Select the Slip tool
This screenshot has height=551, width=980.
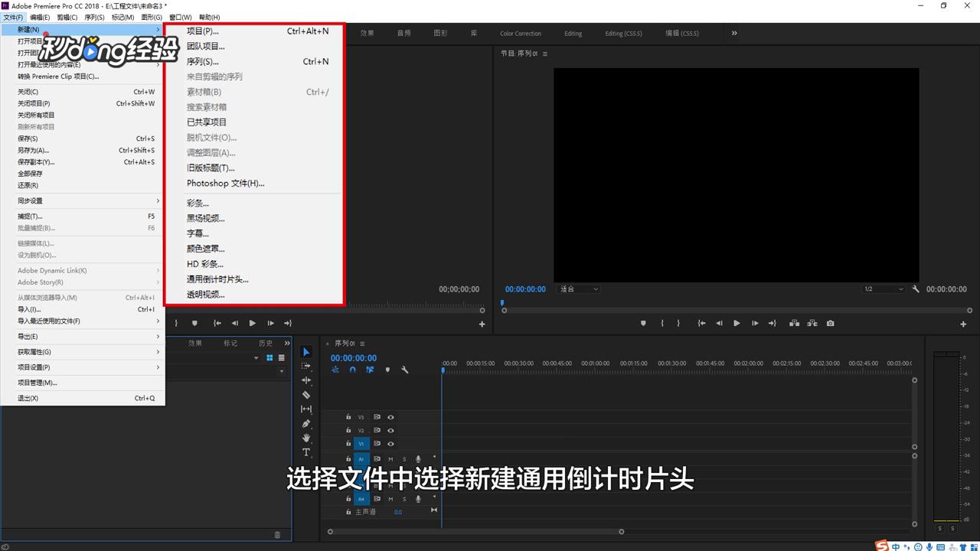point(306,409)
